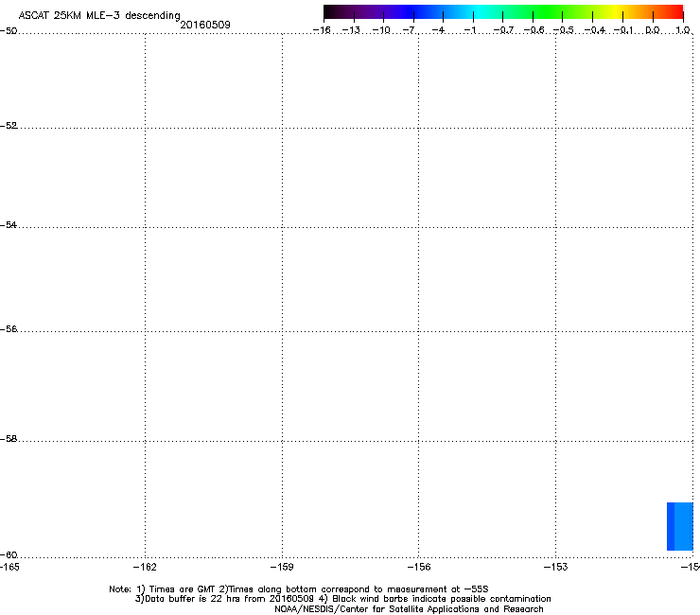Click the -60 latitude axis label
700x615 pixels.
click(x=9, y=555)
